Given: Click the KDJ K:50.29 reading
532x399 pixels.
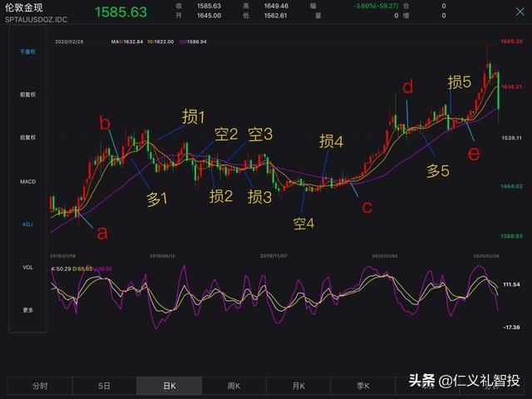Looking at the screenshot, I should point(61,268).
